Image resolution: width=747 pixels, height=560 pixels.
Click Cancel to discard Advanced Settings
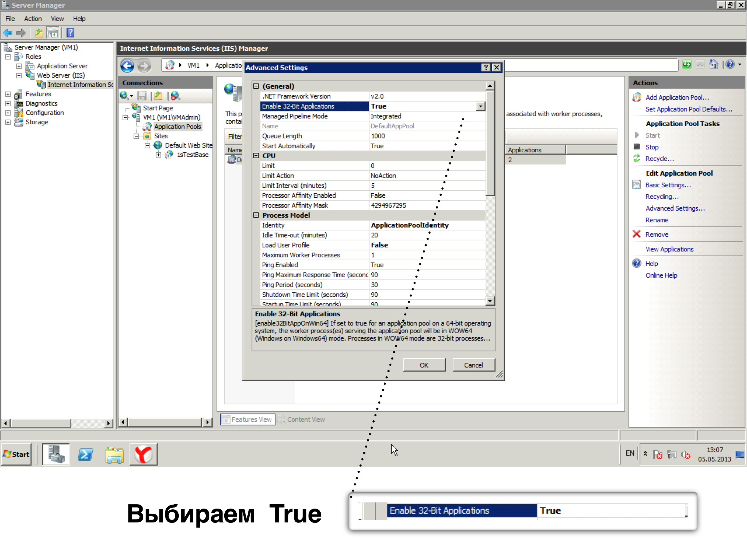[x=473, y=365]
